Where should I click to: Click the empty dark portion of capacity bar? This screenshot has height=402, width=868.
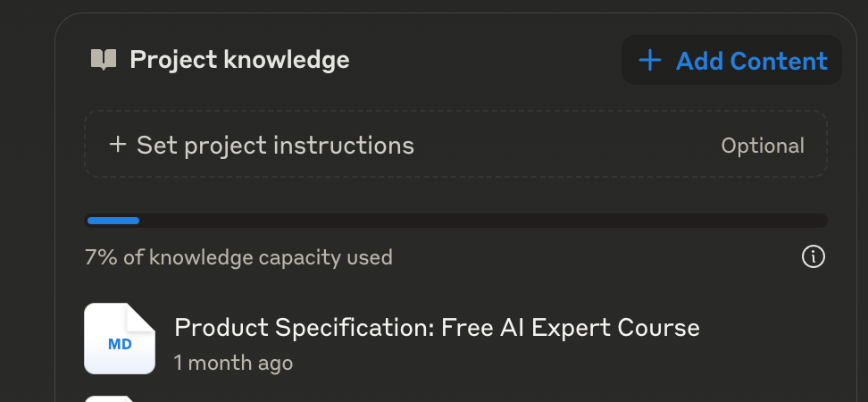click(482, 221)
